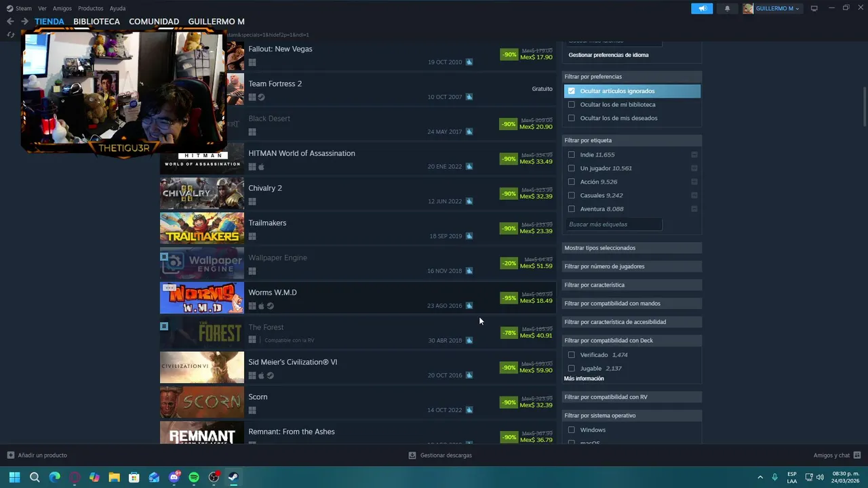Viewport: 868px width, 488px height.
Task: Click the plus icon beside Añadir un producto
Action: [x=10, y=455]
